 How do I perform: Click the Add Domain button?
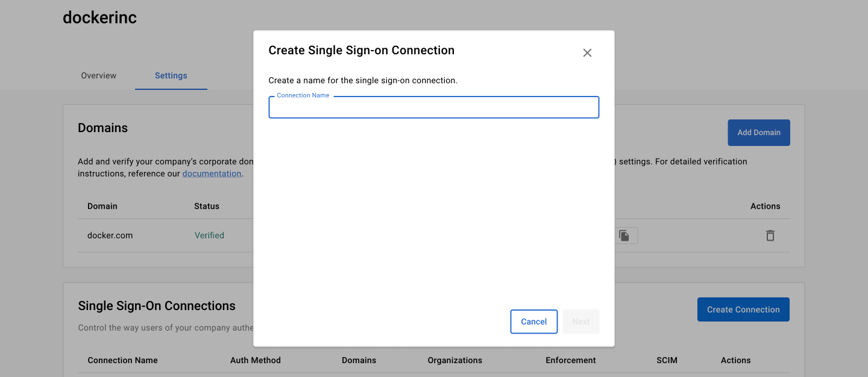pyautogui.click(x=758, y=133)
